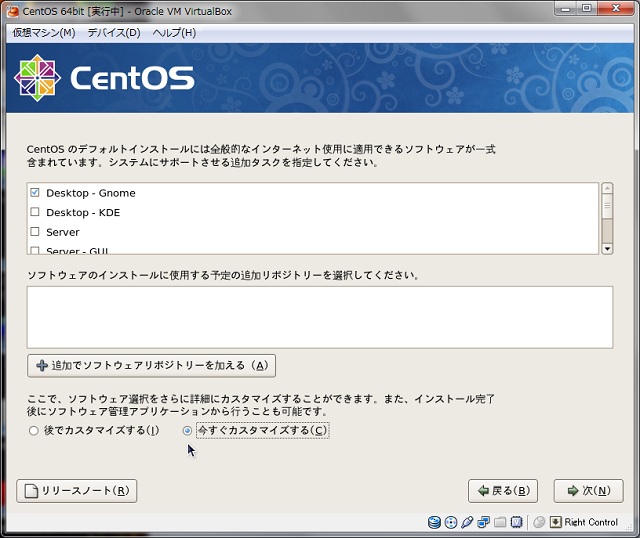
Task: Check the Server - GUI checkbox
Action: pos(35,250)
